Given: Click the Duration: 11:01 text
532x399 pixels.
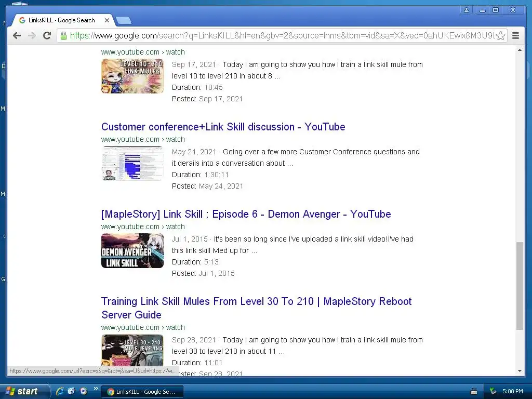Looking at the screenshot, I should pyautogui.click(x=197, y=363).
